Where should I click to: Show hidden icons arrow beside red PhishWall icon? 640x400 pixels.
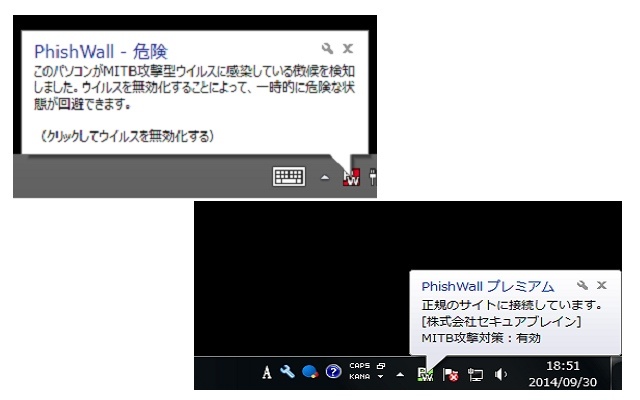325,177
